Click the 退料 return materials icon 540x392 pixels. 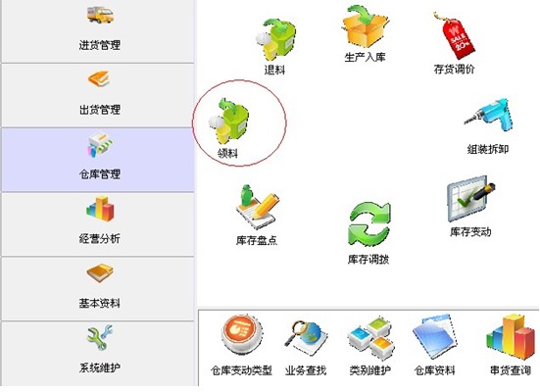click(x=275, y=40)
